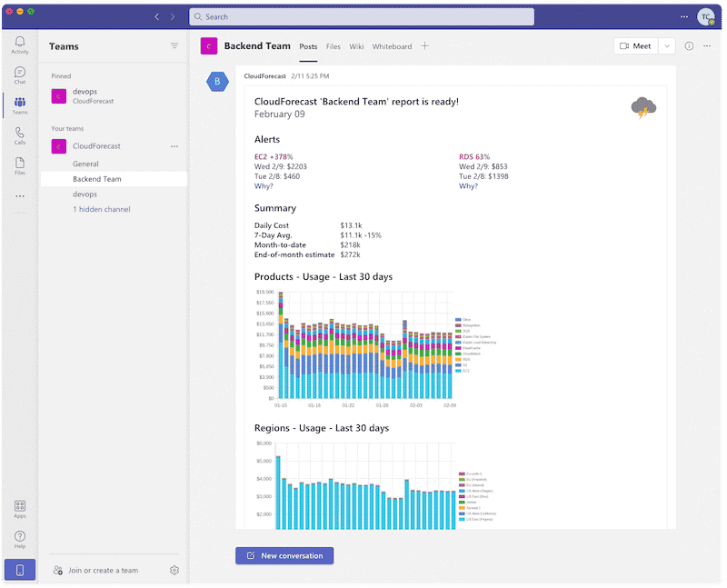This screenshot has height=588, width=727.
Task: Click the CloudForecast sender name
Action: pos(264,76)
